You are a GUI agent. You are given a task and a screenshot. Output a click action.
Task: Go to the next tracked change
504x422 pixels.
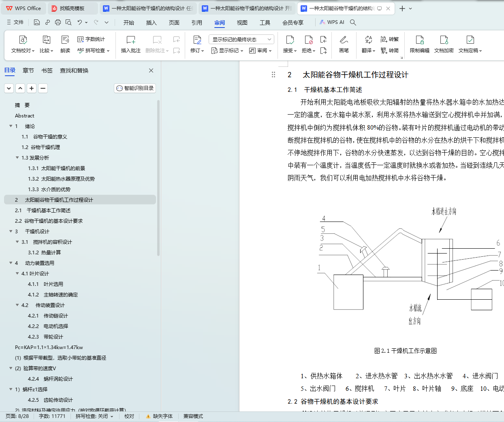[x=323, y=51]
